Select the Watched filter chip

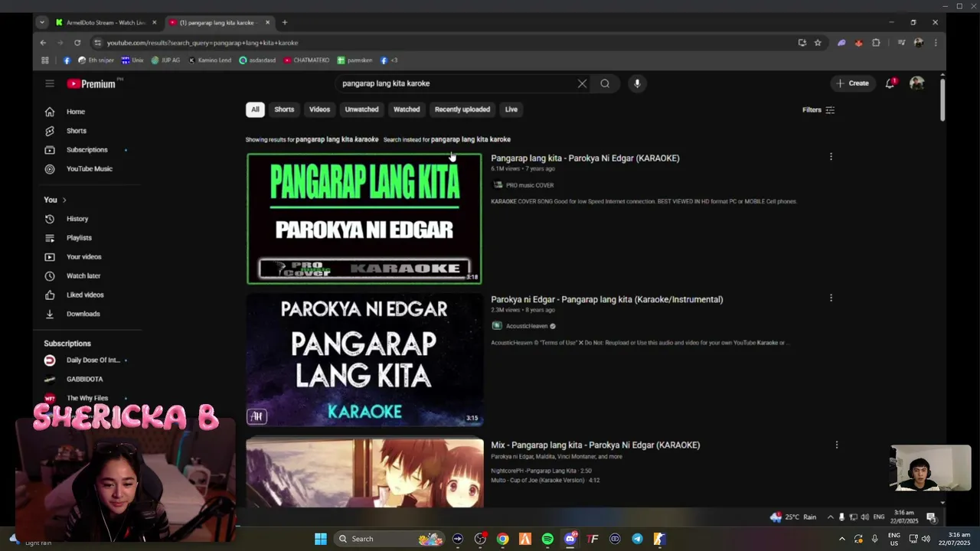pos(407,109)
